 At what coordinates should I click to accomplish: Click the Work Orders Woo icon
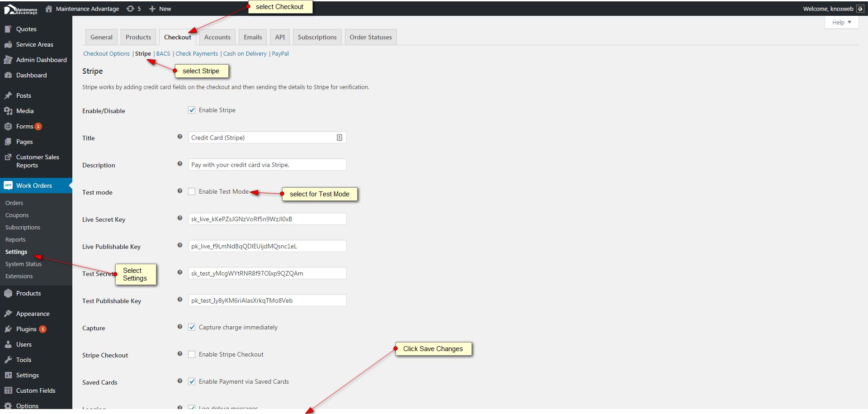point(8,186)
